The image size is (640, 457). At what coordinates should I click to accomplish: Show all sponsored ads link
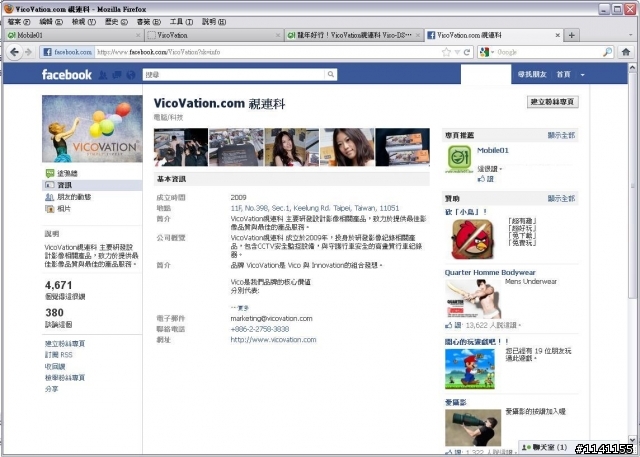tap(561, 199)
